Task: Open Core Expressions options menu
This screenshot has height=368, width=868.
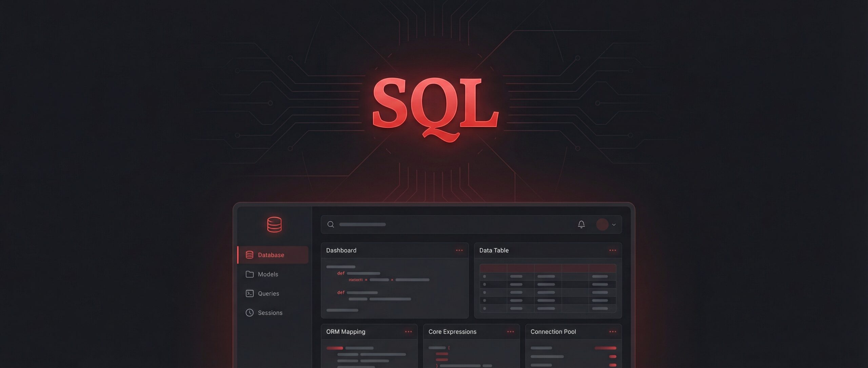Action: coord(510,332)
